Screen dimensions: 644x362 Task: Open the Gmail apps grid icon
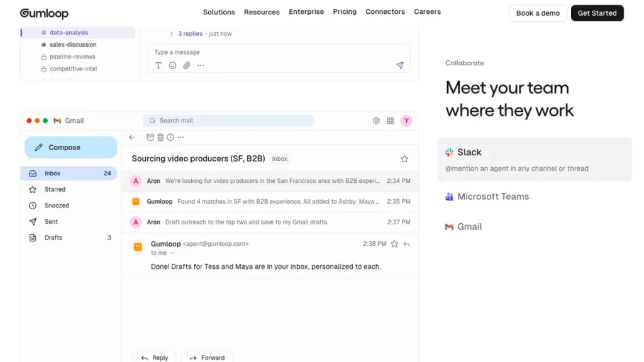390,121
